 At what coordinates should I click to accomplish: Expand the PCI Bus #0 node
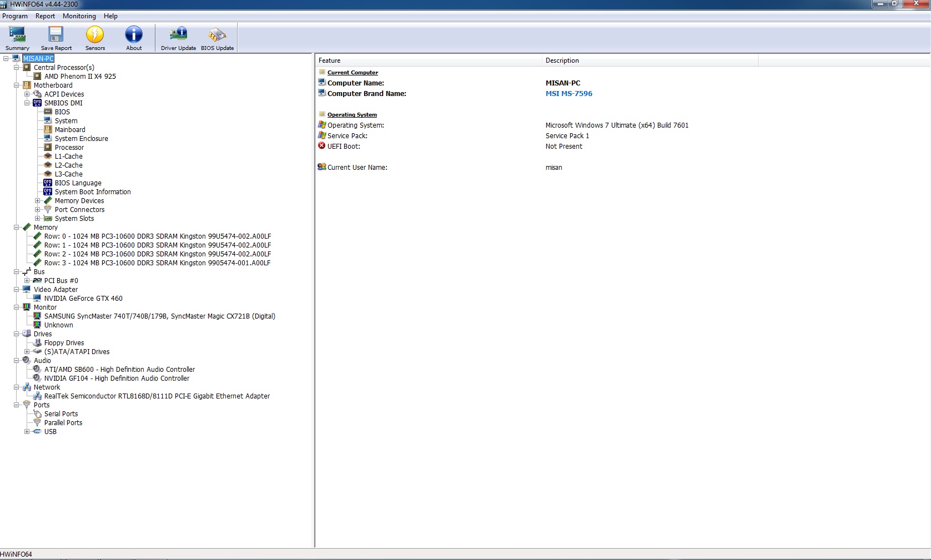click(27, 281)
